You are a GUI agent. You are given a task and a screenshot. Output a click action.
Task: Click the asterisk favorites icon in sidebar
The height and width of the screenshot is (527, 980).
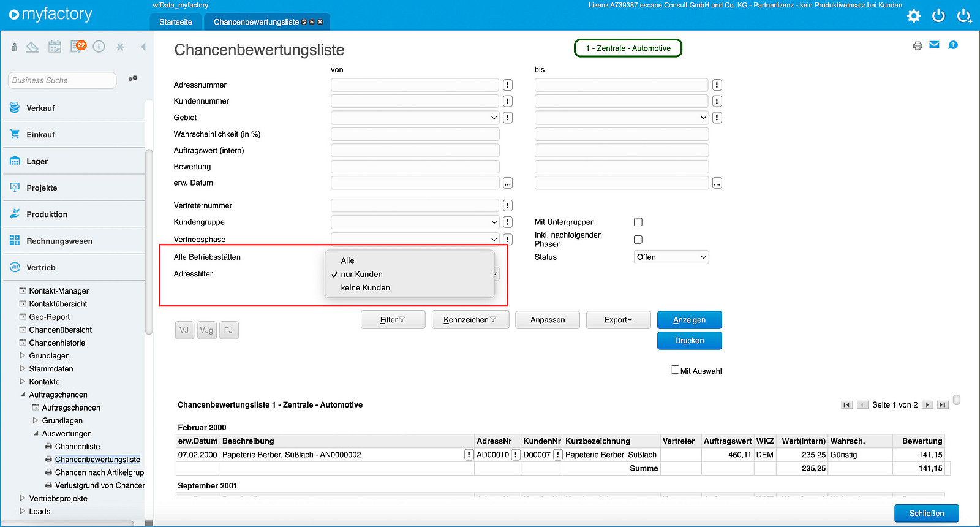click(120, 47)
